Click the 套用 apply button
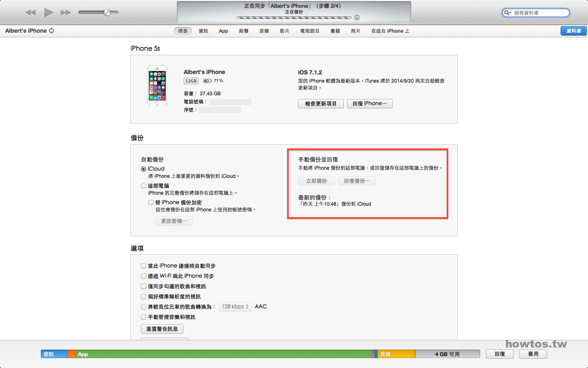Image resolution: width=588 pixels, height=368 pixels. tap(533, 354)
